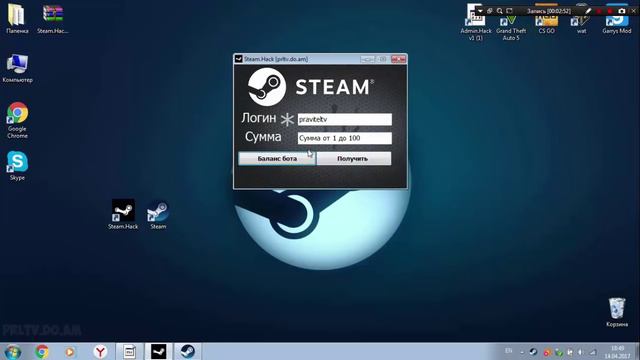Select the Skype desktop shortcut
640x360 pixels.
(17, 165)
